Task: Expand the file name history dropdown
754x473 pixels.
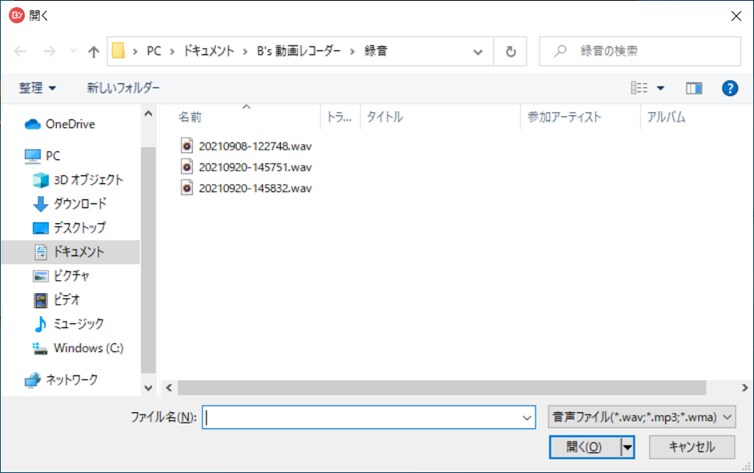Action: click(x=527, y=417)
